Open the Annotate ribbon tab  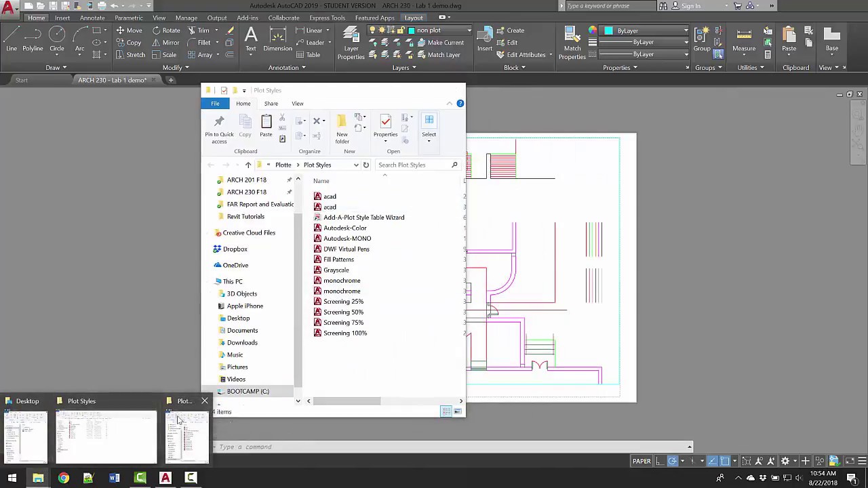coord(92,18)
